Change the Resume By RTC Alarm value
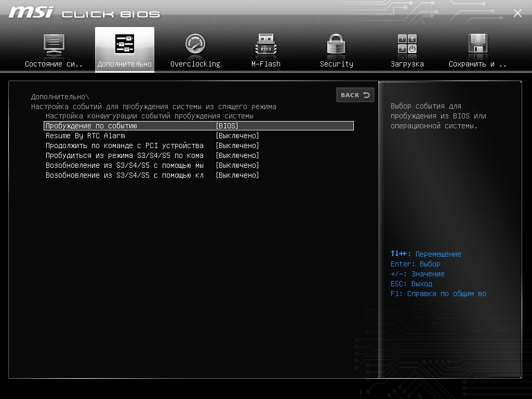The image size is (532, 399). pyautogui.click(x=237, y=136)
